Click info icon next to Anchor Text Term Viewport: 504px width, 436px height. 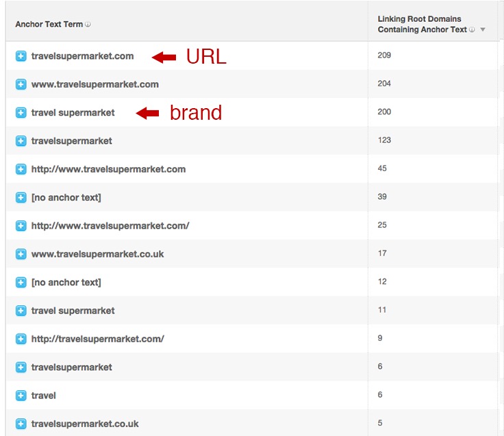pyautogui.click(x=88, y=25)
